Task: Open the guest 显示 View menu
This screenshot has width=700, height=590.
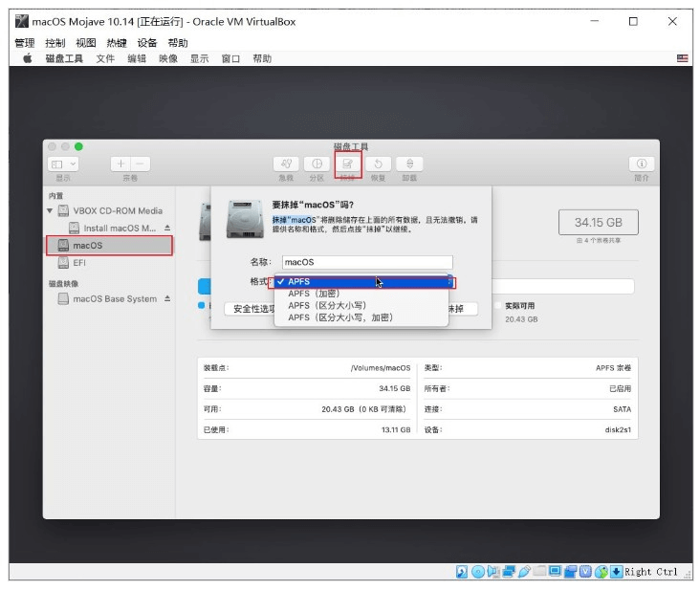Action: pos(200,59)
